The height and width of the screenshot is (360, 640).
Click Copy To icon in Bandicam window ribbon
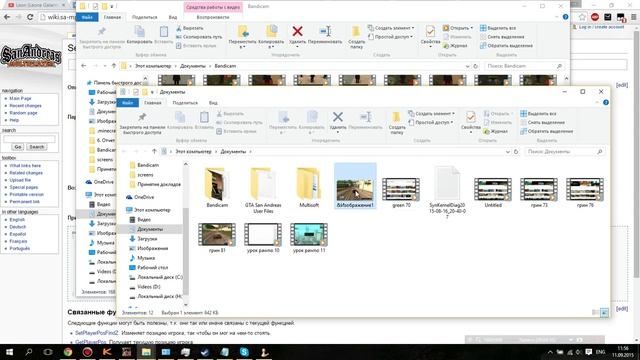(x=271, y=31)
